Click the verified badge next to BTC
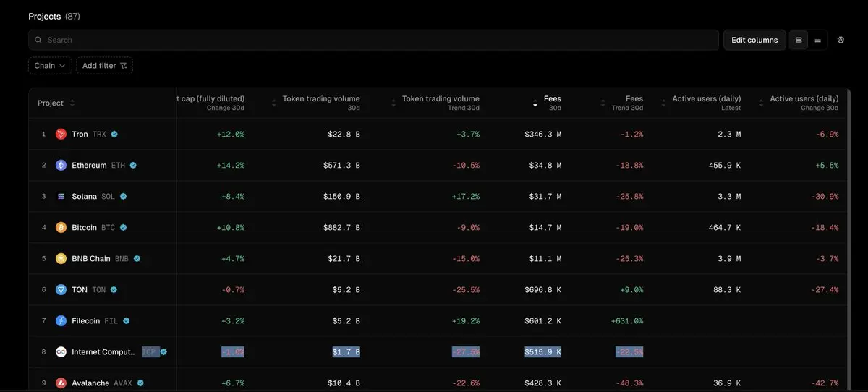 click(123, 227)
